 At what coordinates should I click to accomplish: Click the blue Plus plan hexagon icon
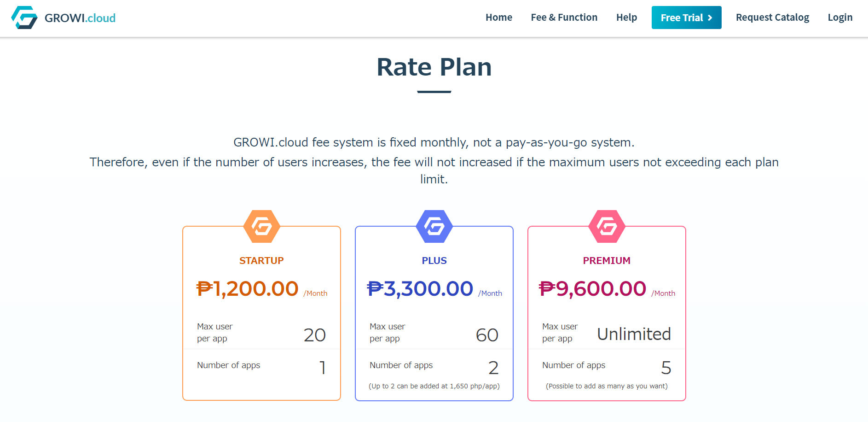click(x=434, y=226)
